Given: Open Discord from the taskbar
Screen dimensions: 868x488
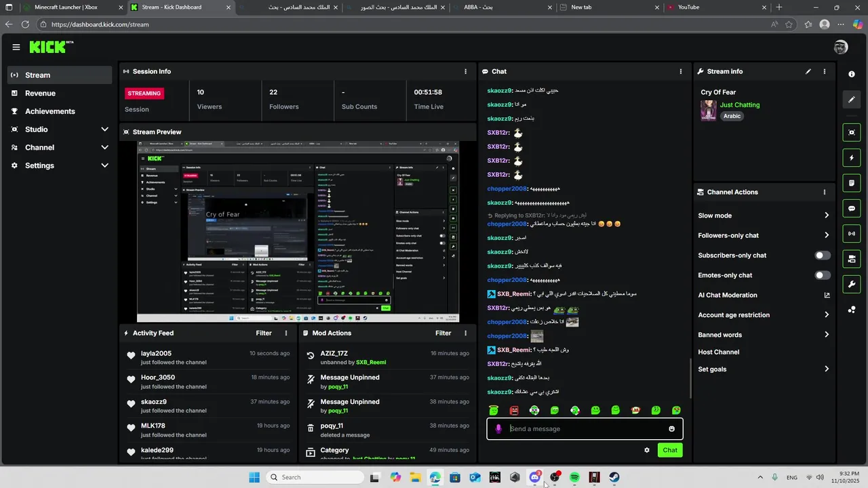Looking at the screenshot, I should tap(535, 477).
